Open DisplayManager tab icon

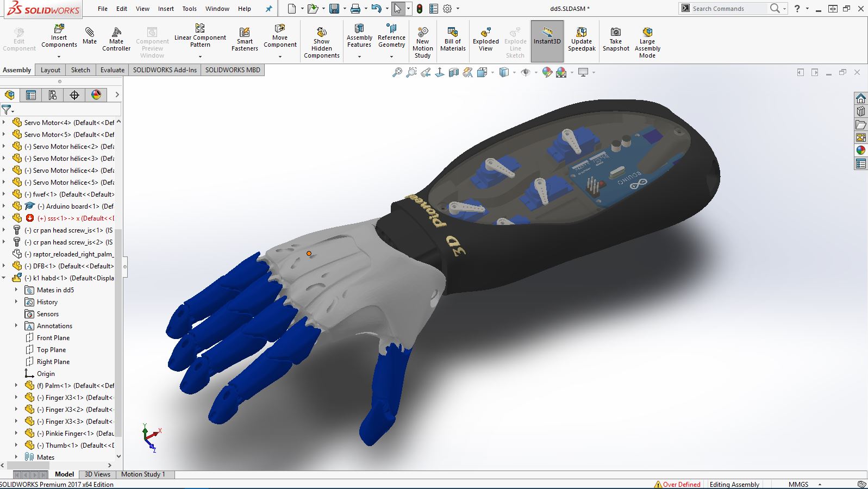[x=96, y=95]
